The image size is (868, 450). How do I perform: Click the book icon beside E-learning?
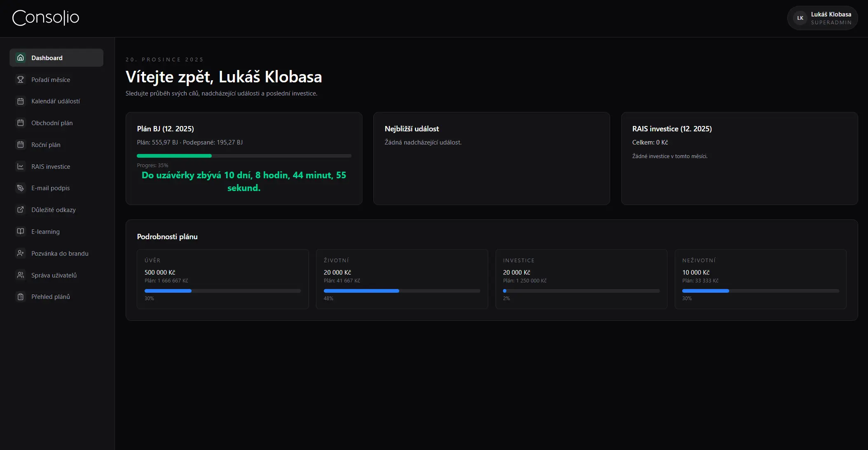tap(21, 231)
